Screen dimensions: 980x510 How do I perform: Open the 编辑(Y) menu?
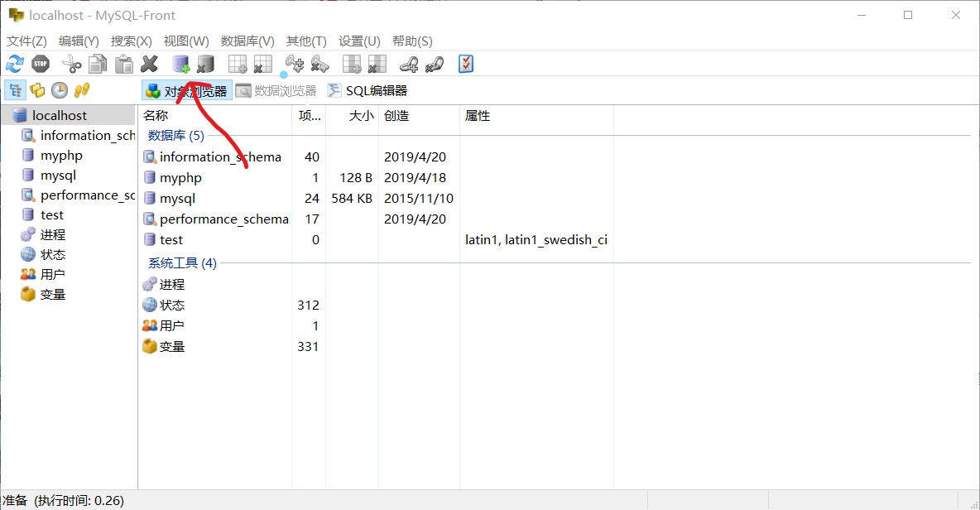point(79,41)
